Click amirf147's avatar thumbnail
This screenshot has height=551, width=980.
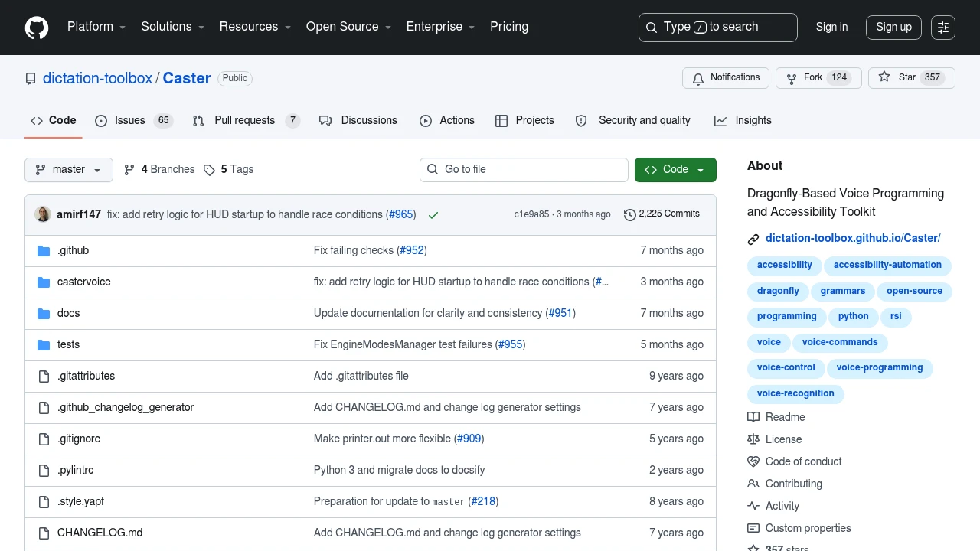tap(43, 214)
